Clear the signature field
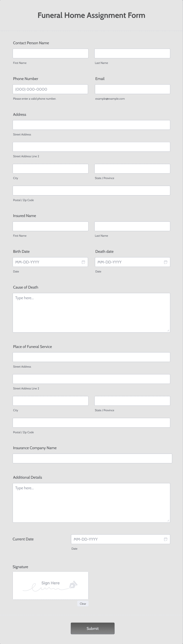The width and height of the screenshot is (183, 644). tap(83, 604)
